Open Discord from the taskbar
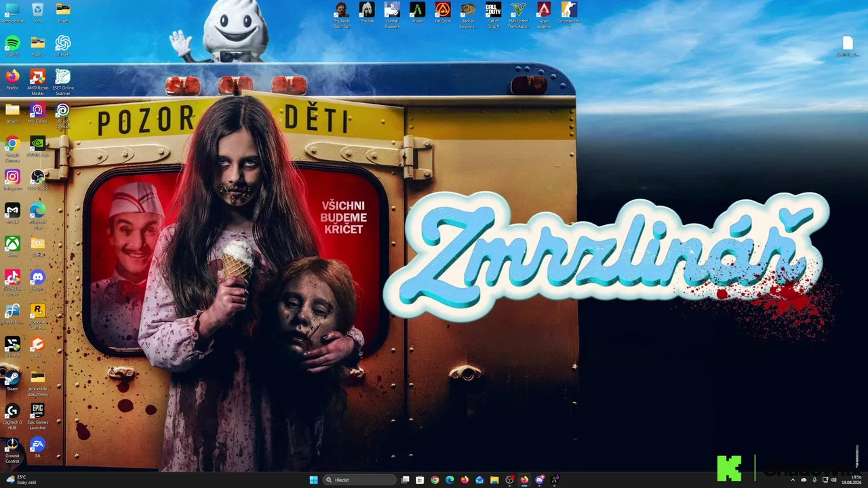The height and width of the screenshot is (488, 868). point(539,480)
